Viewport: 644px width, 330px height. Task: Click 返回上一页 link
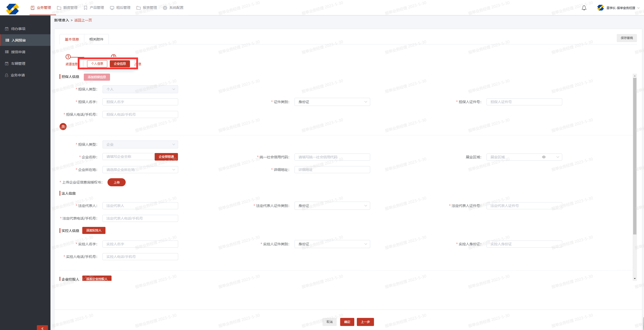click(x=83, y=20)
